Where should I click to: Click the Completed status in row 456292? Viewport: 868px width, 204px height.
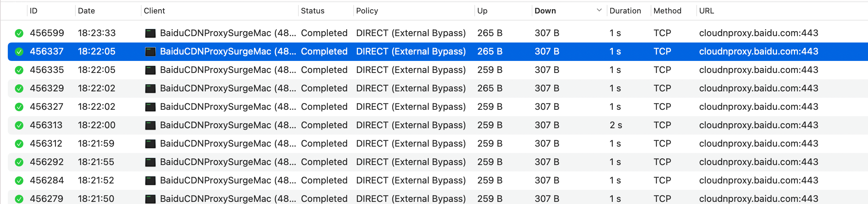click(324, 162)
